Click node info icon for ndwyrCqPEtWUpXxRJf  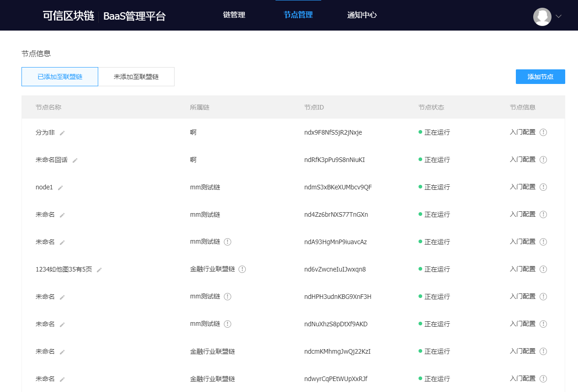click(543, 379)
